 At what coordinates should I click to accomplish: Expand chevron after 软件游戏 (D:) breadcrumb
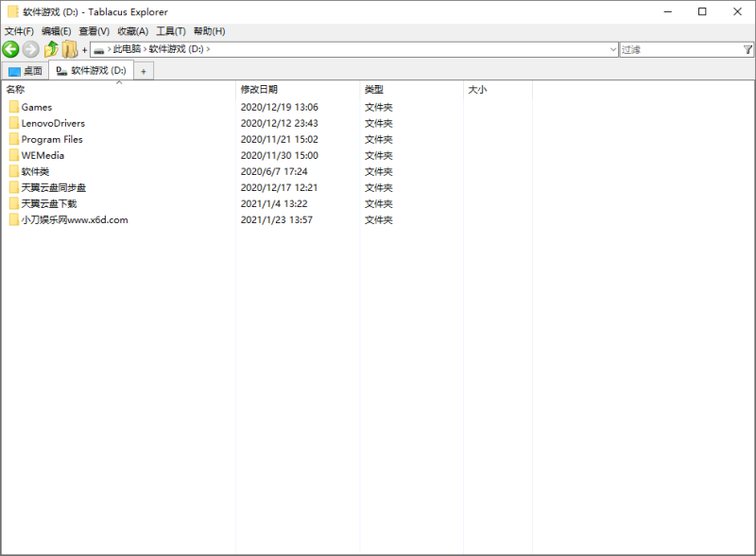click(x=208, y=49)
